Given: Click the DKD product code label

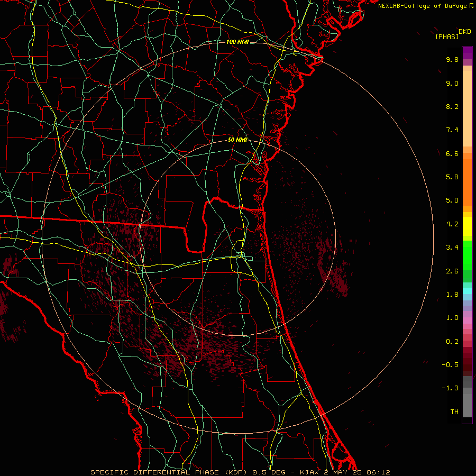Looking at the screenshot, I should pos(464,32).
